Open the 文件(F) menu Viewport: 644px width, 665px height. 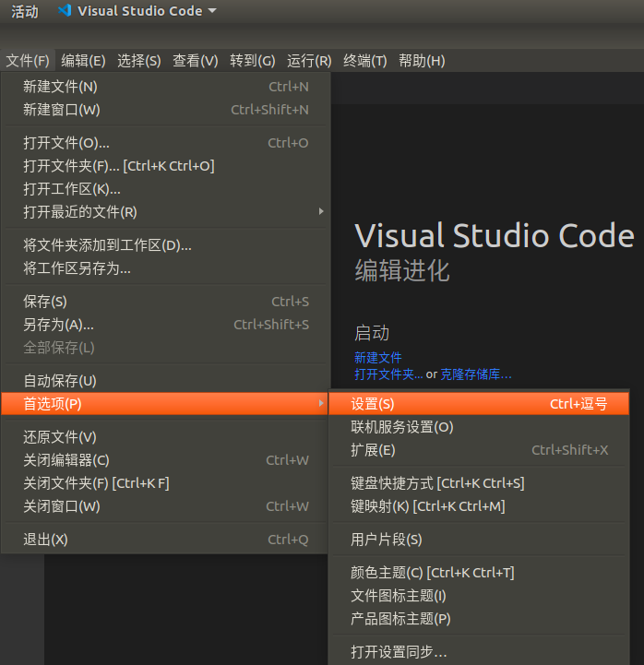[28, 61]
